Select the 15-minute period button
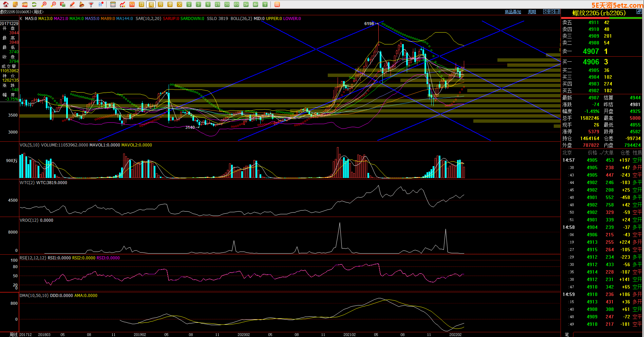The width and height of the screenshot is (644, 337). pos(217,4)
